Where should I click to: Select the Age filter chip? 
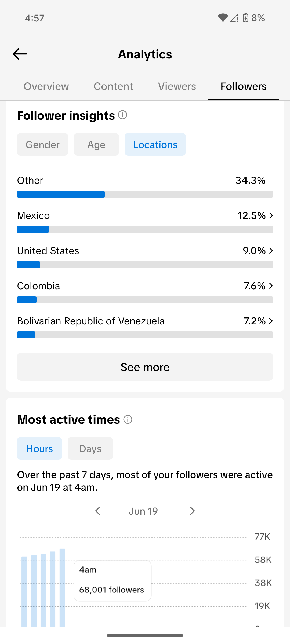[96, 144]
